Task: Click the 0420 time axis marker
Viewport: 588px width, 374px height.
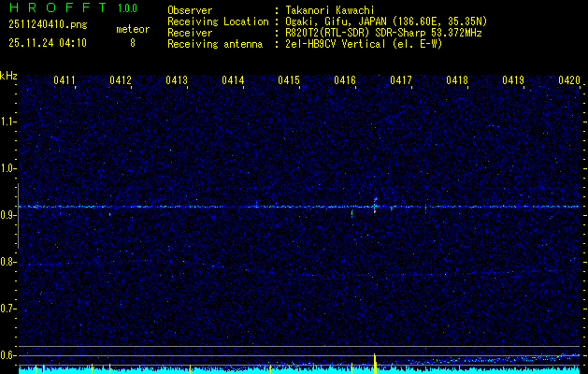Action: point(569,80)
